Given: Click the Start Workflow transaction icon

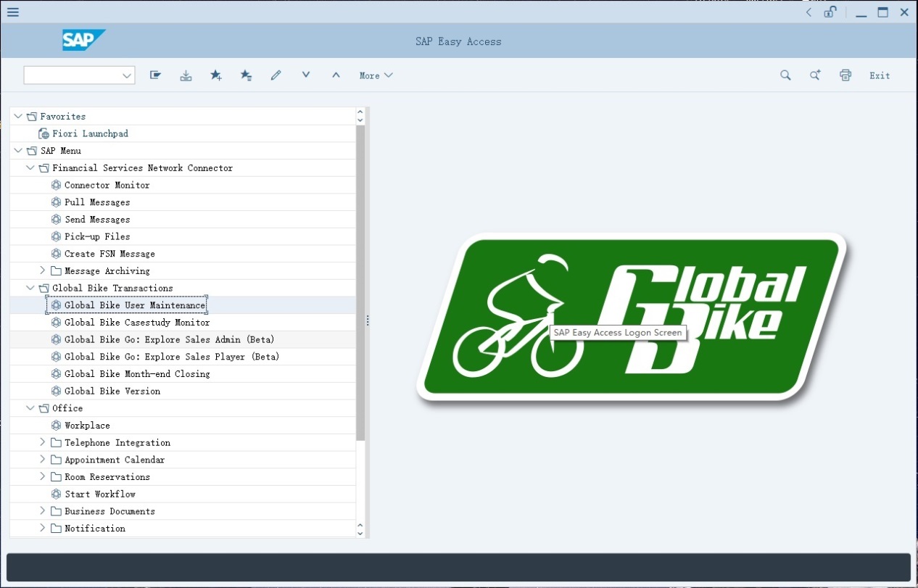Looking at the screenshot, I should click(x=57, y=494).
